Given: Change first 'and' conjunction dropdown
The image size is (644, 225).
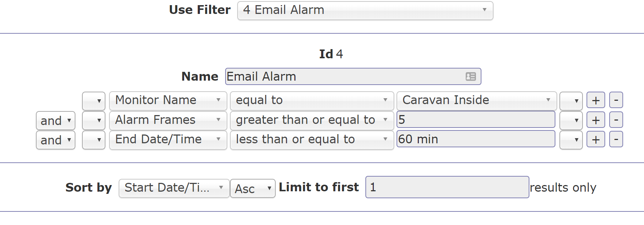Looking at the screenshot, I should coord(56,121).
